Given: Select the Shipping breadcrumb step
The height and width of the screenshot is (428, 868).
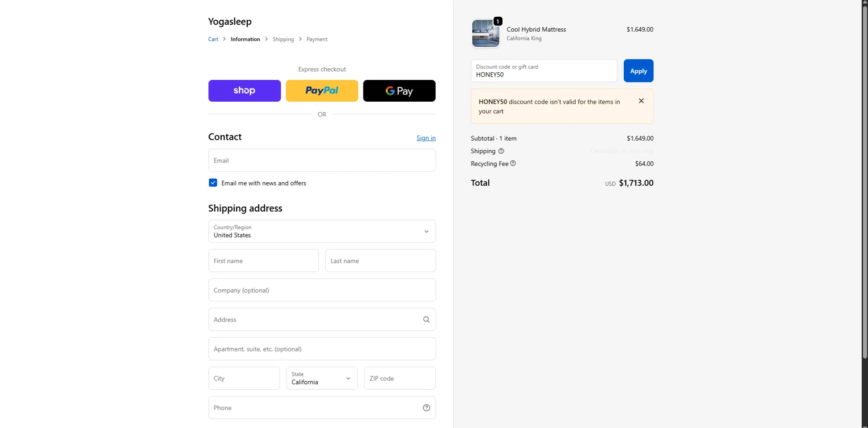Looking at the screenshot, I should point(283,39).
